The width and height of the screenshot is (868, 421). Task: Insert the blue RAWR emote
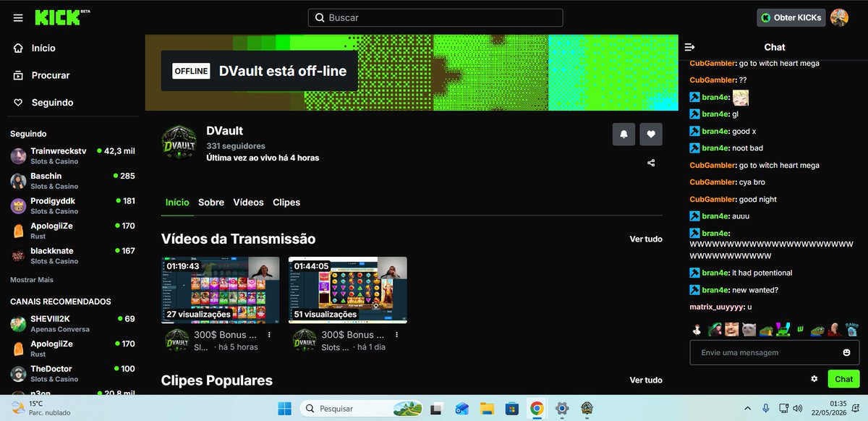click(x=852, y=330)
